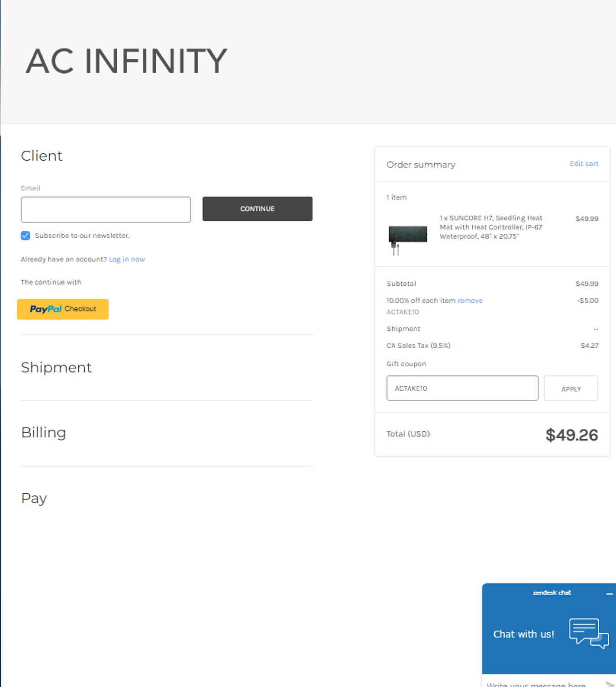Click the Pay section heading

tap(34, 498)
